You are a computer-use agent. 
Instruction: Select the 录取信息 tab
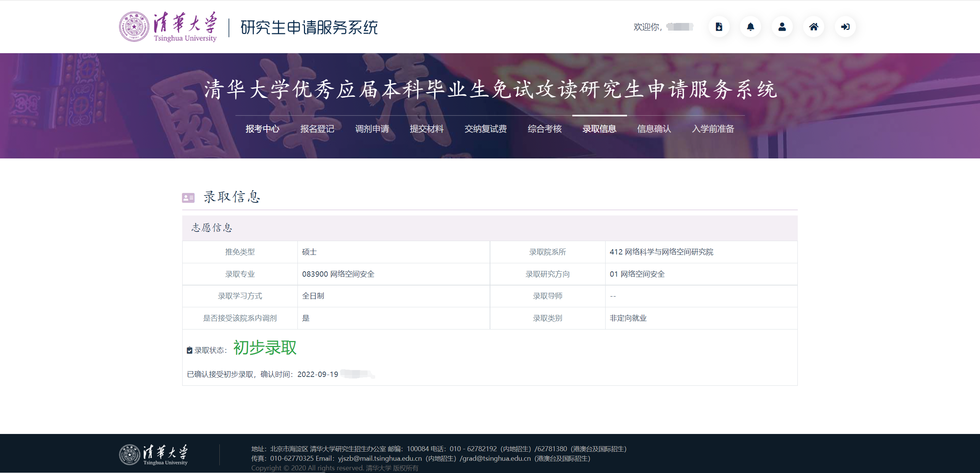click(599, 129)
